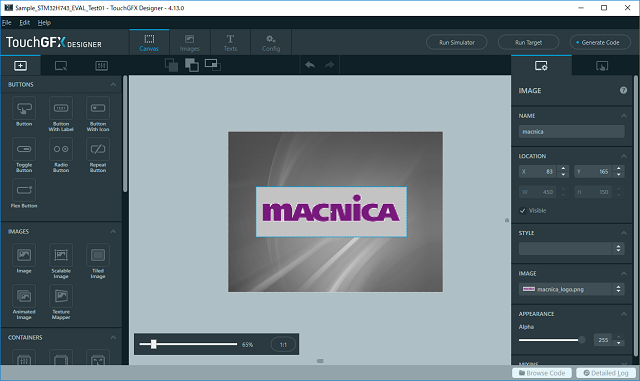The width and height of the screenshot is (640, 381).
Task: Reset zoom with the 1:1 button
Action: point(283,345)
